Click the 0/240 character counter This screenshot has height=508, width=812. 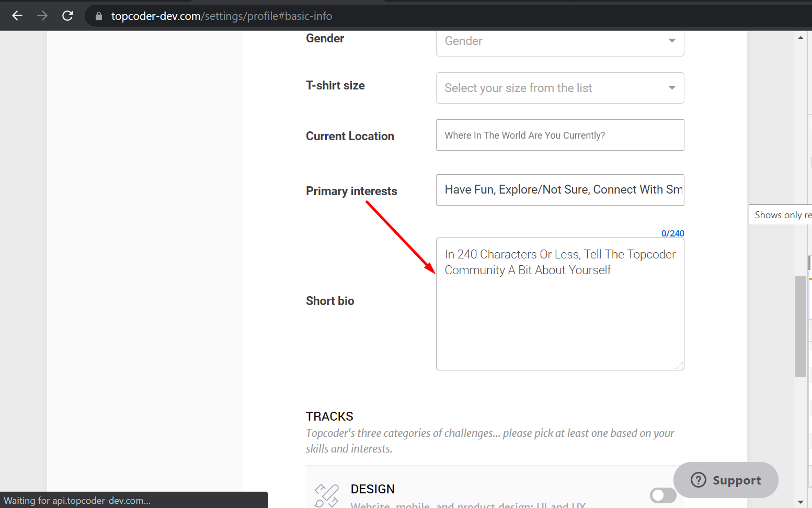click(672, 233)
